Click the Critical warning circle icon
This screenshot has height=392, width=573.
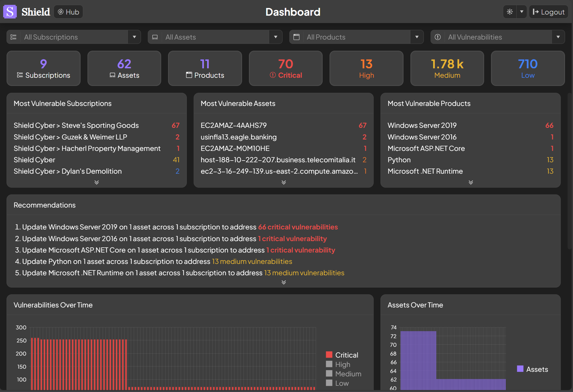click(x=273, y=75)
